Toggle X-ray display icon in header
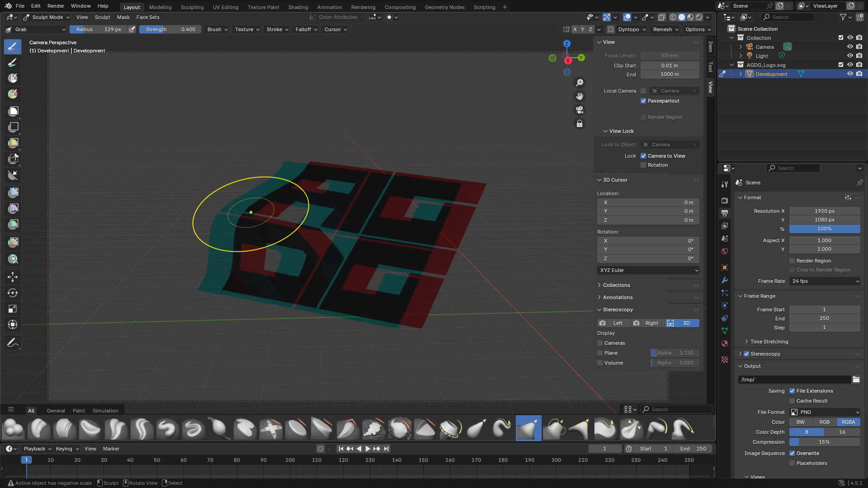868x488 pixels. [661, 17]
